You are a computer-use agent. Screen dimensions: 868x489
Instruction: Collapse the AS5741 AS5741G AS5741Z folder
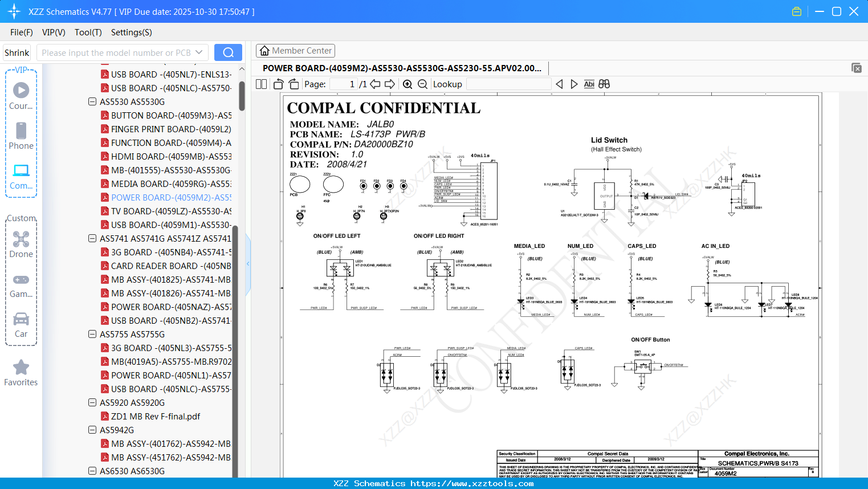point(92,238)
